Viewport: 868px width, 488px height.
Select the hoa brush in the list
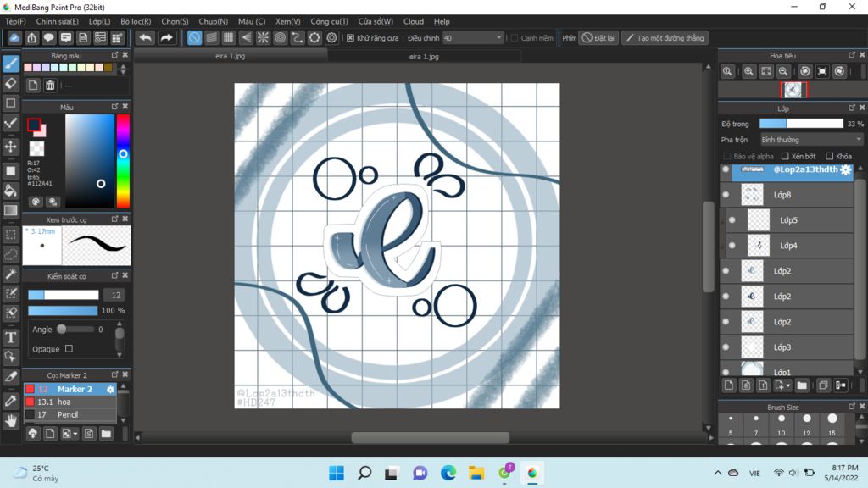70,402
